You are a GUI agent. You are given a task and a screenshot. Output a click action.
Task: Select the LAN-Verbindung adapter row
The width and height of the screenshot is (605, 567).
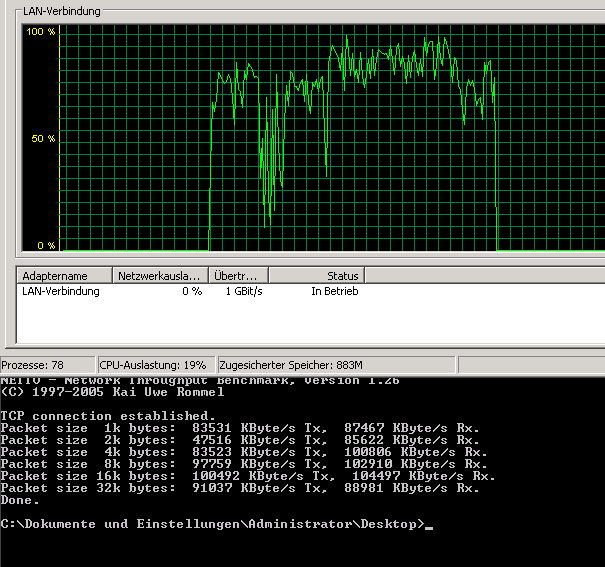pos(61,291)
